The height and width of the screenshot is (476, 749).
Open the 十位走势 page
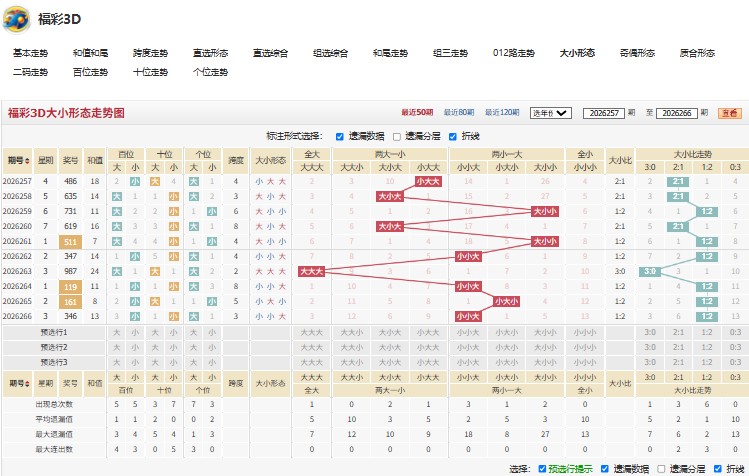(x=150, y=72)
